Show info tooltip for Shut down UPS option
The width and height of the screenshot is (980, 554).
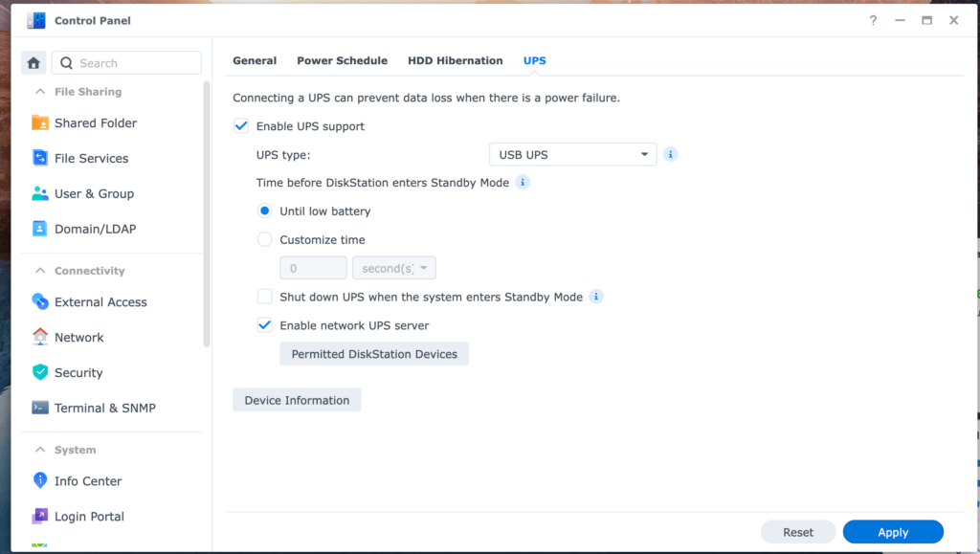point(596,297)
